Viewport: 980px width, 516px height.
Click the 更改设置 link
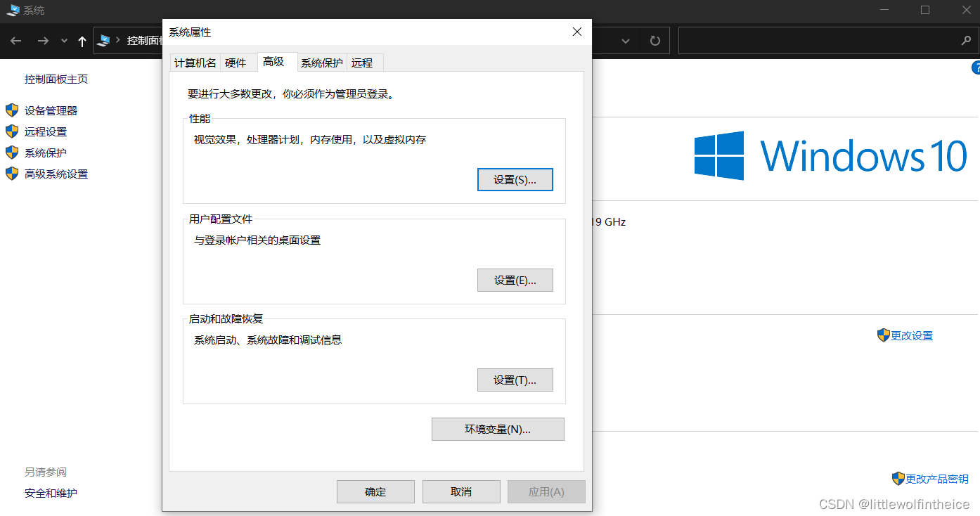(912, 335)
